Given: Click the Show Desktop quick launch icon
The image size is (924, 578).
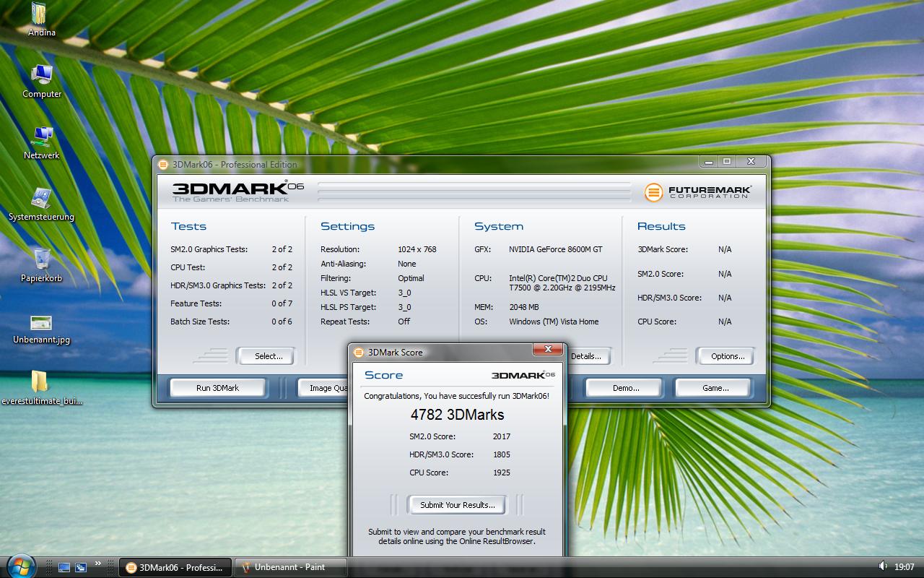Looking at the screenshot, I should point(64,568).
